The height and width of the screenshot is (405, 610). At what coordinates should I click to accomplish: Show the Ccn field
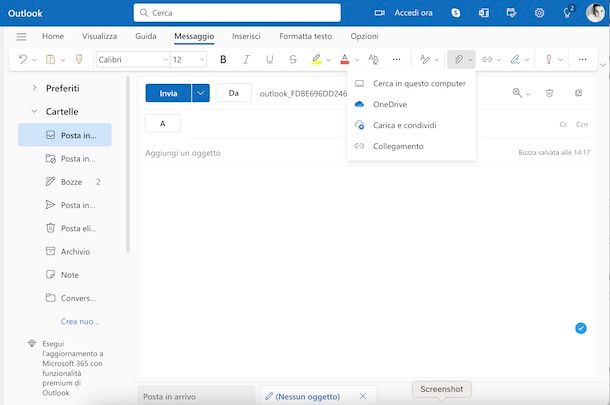tap(582, 124)
